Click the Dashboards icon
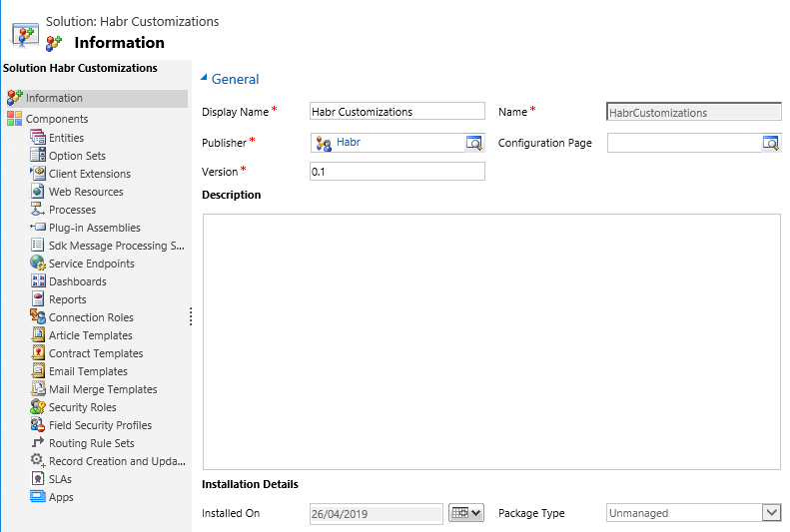This screenshot has height=532, width=790. coord(38,280)
